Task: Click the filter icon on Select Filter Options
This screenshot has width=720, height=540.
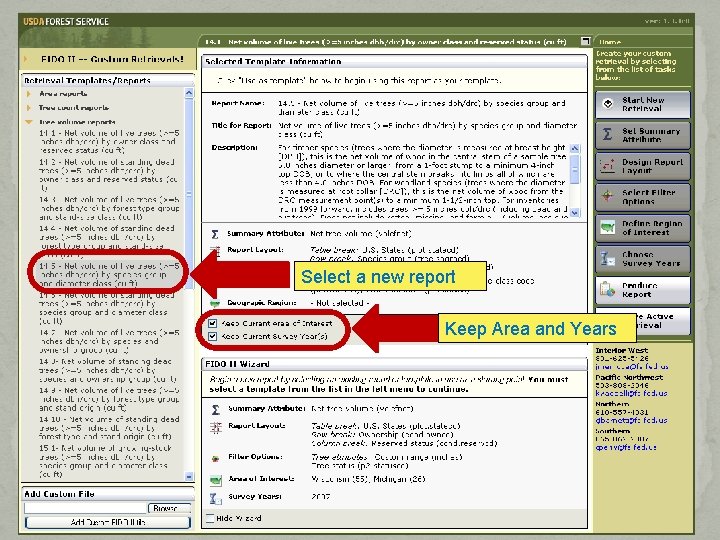Action: [608, 197]
